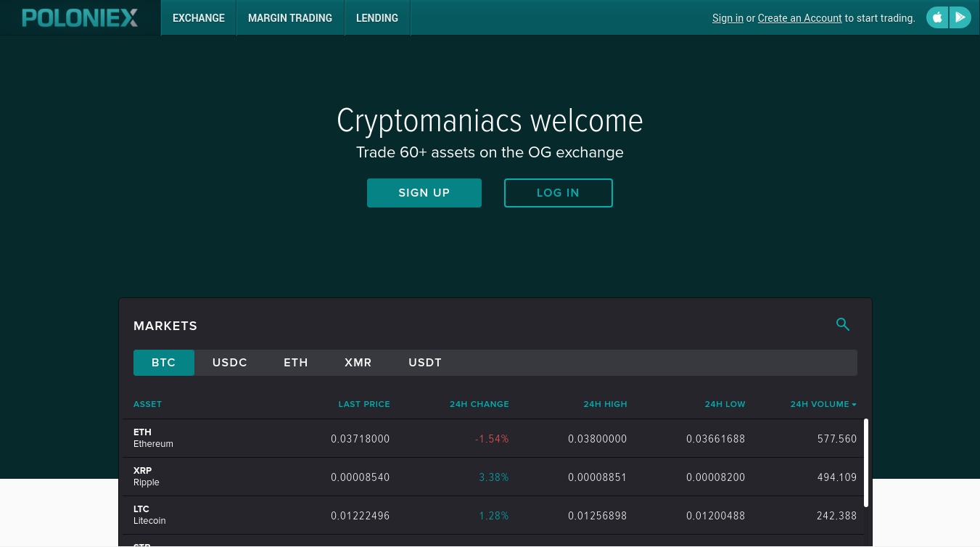Screen dimensions: 980x547
Task: Open the Google Play store icon
Action: click(x=960, y=17)
